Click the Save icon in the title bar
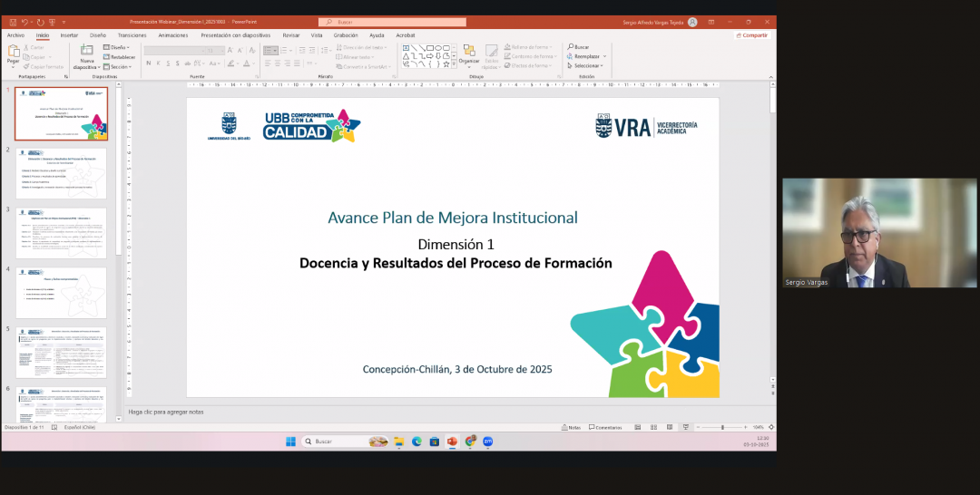The width and height of the screenshot is (980, 495). [x=13, y=22]
